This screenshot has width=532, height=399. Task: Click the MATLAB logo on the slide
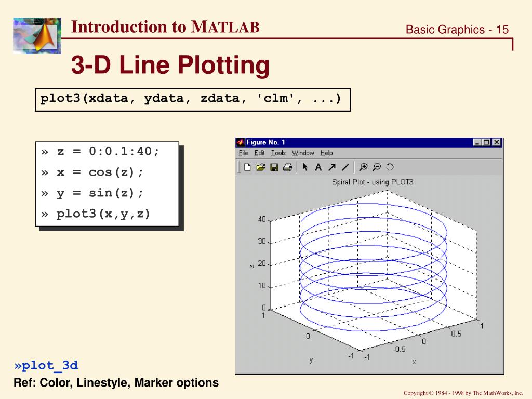37,36
